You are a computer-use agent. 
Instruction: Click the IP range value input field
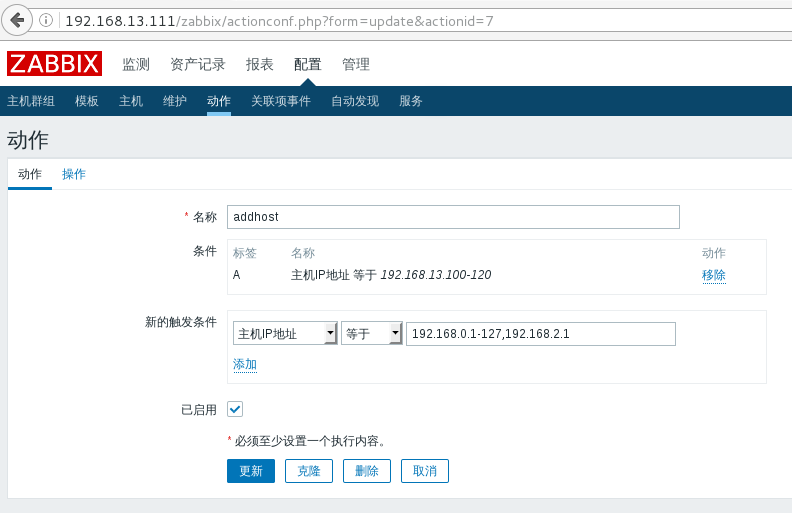click(x=540, y=334)
